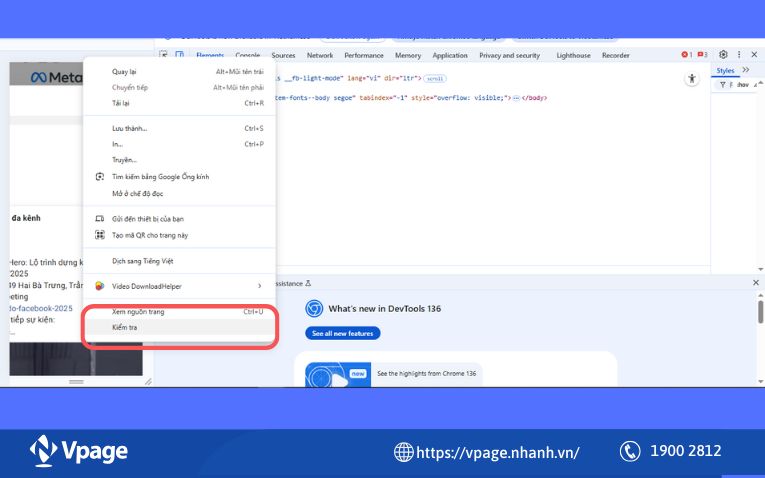Choose Xem nguồn trang entry

[180, 312]
